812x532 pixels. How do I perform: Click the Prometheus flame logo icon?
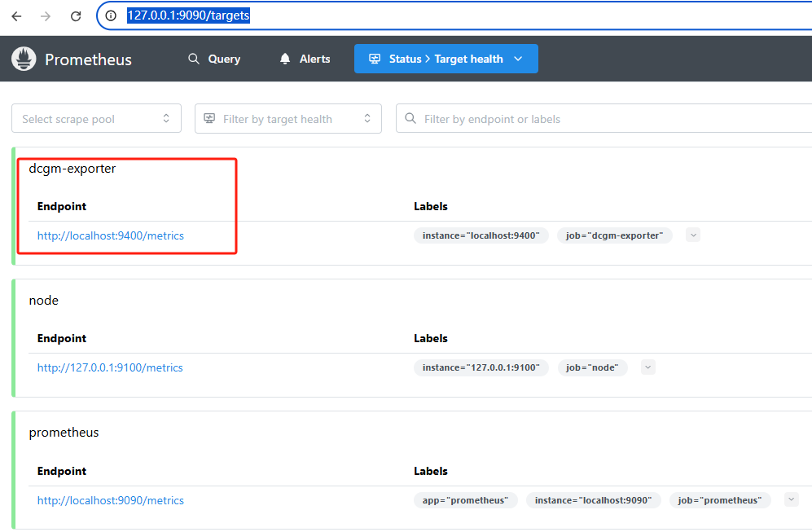tap(24, 59)
